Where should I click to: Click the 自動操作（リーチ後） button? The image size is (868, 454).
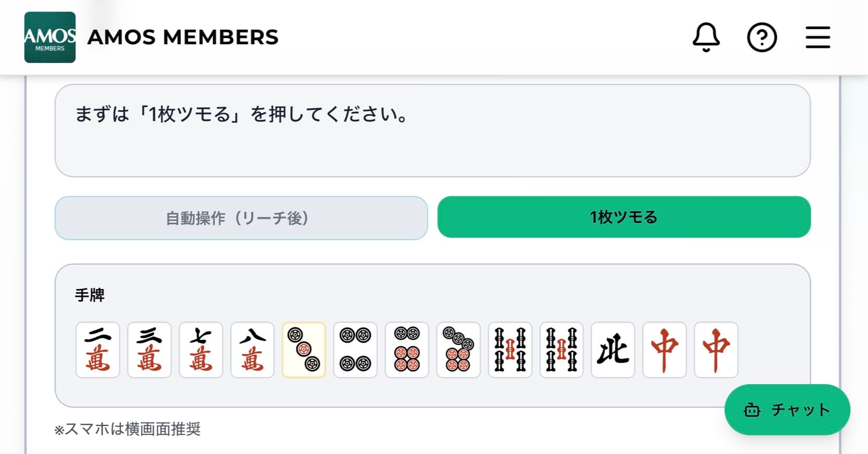(241, 218)
